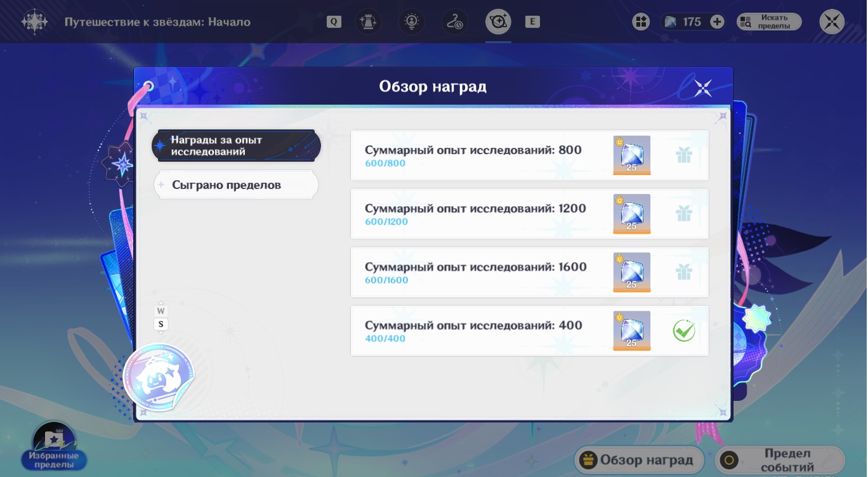Click the E key hint in the top bar
This screenshot has height=477, width=868.
tap(532, 22)
